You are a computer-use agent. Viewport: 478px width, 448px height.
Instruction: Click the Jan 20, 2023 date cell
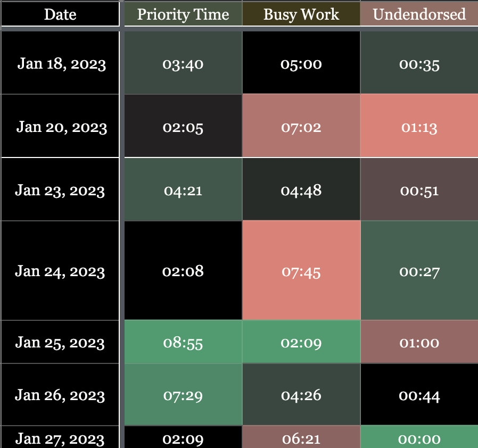pos(61,127)
